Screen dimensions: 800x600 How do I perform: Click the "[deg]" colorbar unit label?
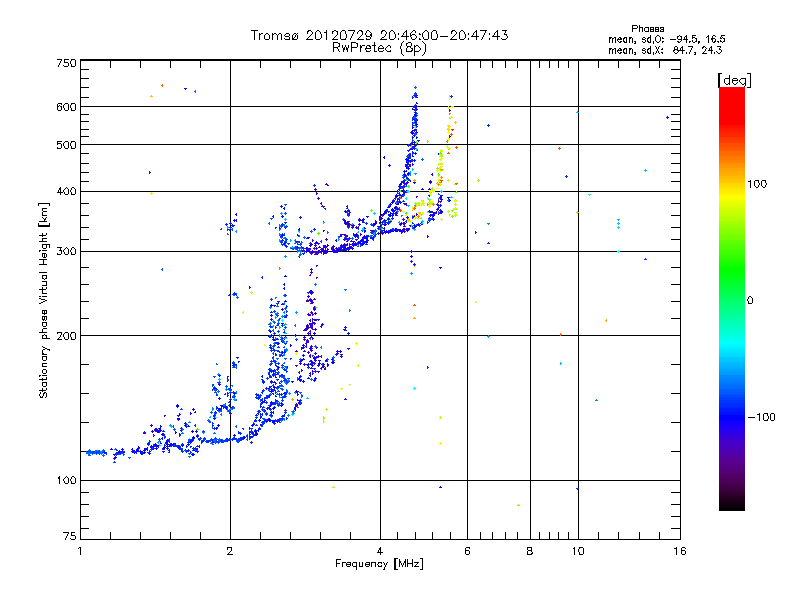click(x=734, y=80)
